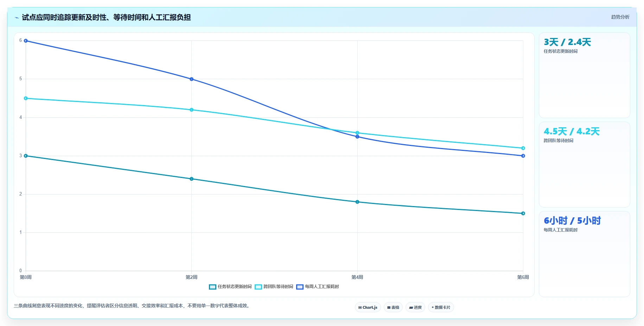Screen dimensions: 644x326
Task: Click the teal 任务状态更新时间 legend swatch
Action: coord(212,287)
